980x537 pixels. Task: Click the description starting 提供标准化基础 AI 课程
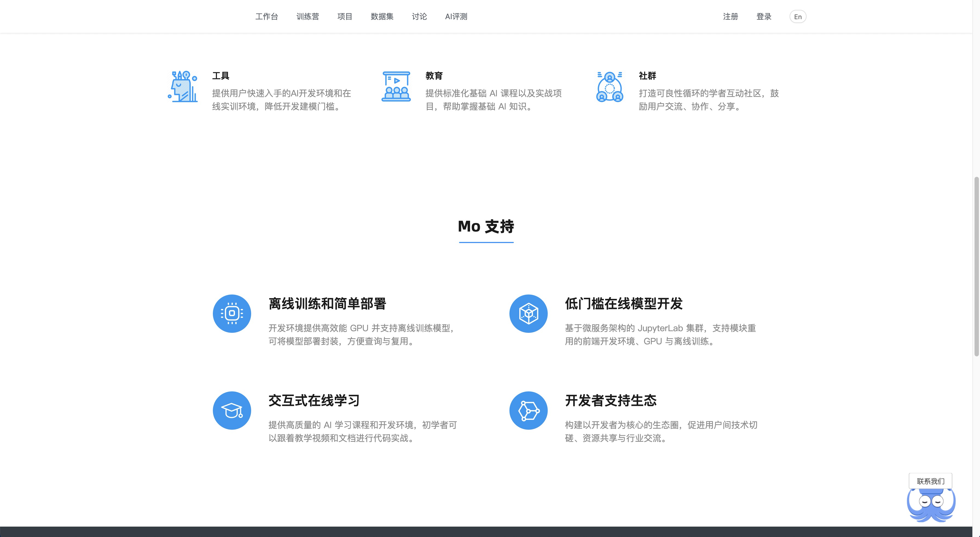click(494, 100)
